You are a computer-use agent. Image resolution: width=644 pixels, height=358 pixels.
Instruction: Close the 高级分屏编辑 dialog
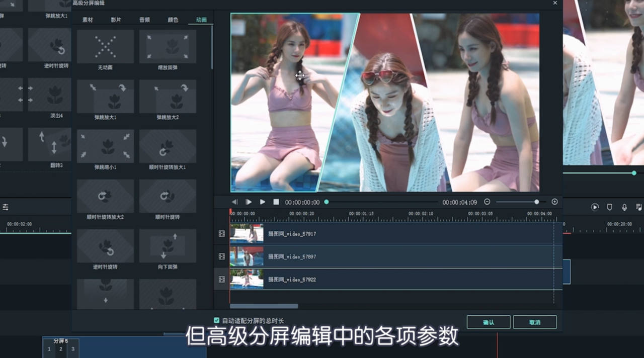click(555, 3)
